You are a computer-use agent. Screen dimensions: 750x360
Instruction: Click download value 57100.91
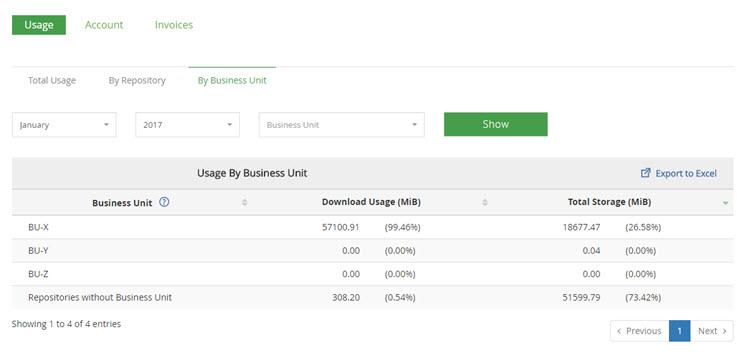pos(341,228)
